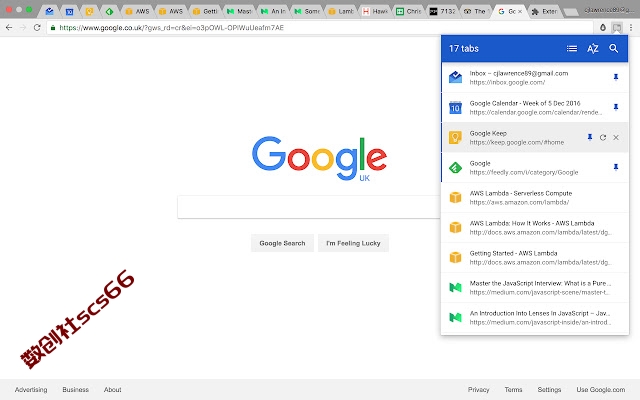Viewport: 640px width, 400px height.
Task: Switch to the Calendar pinned browser tab
Action: [x=69, y=11]
